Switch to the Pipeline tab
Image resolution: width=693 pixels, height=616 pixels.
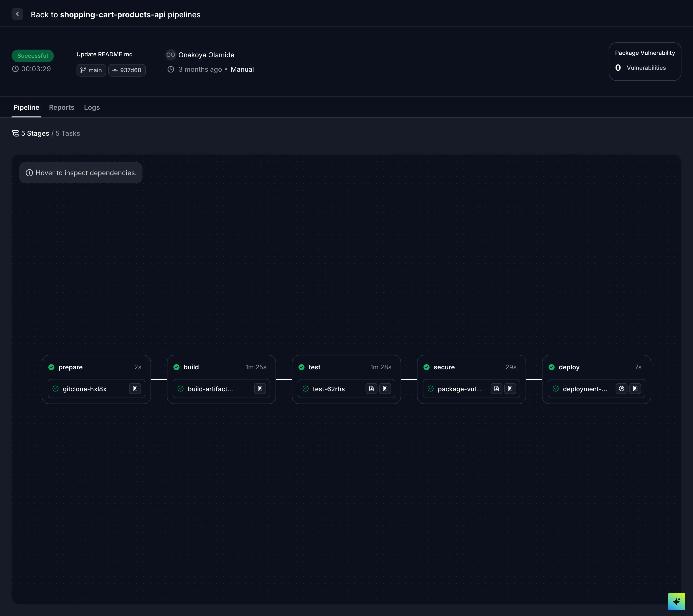tap(26, 108)
